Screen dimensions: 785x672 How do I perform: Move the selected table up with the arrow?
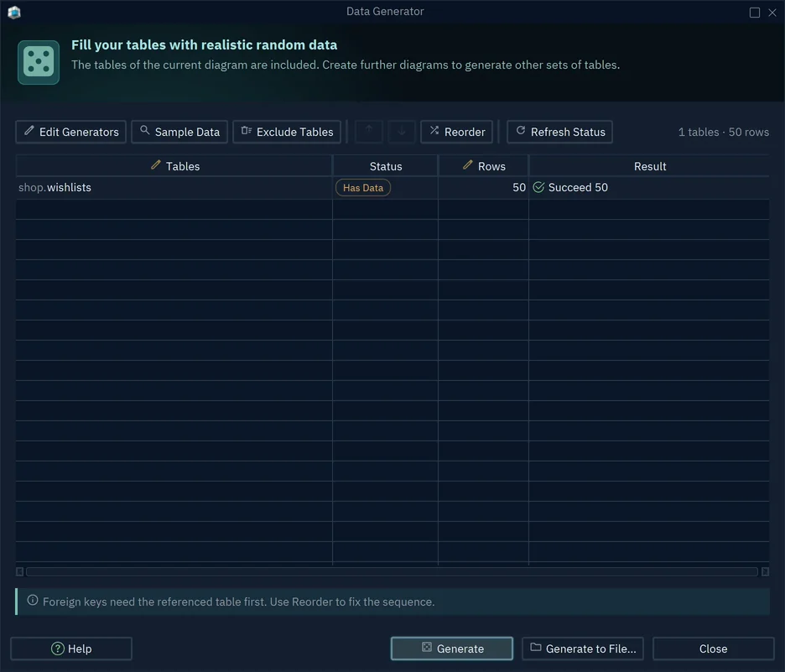click(369, 132)
